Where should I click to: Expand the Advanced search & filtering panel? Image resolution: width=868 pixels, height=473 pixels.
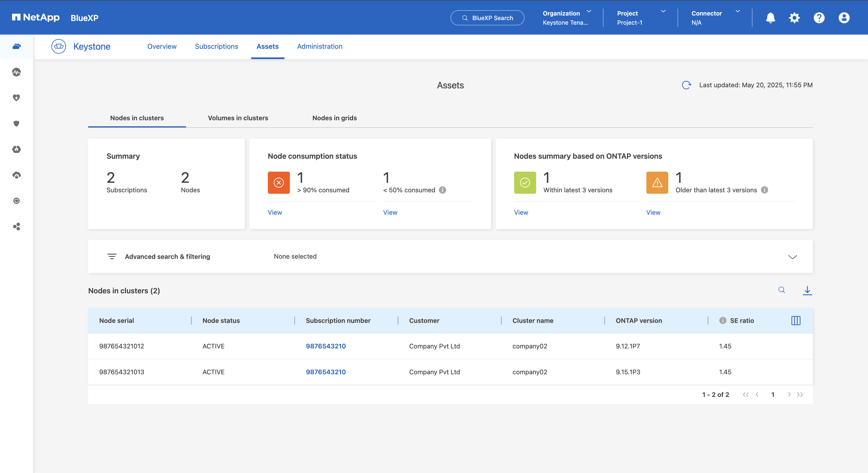click(792, 257)
